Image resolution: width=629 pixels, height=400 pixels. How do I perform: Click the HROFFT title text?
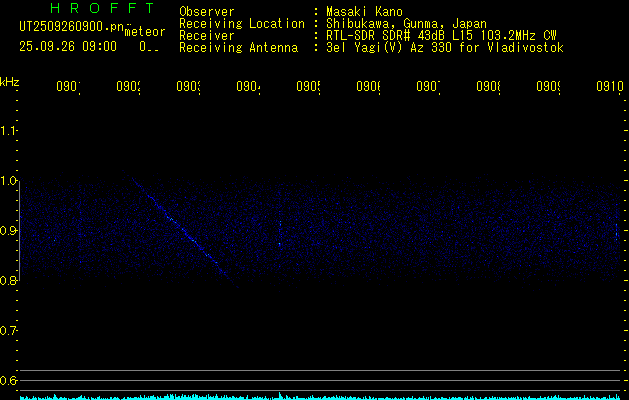tap(102, 8)
